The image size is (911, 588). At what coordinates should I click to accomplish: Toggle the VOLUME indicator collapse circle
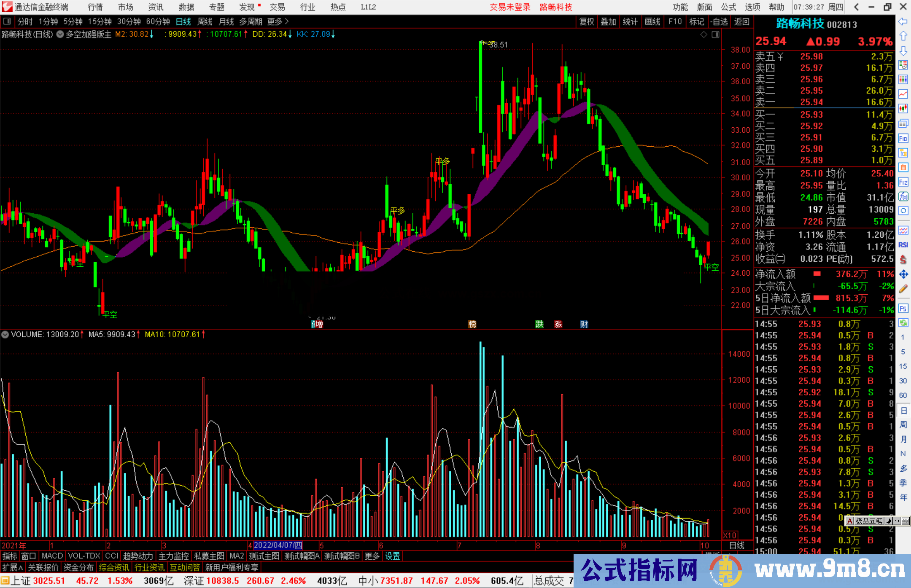point(5,335)
